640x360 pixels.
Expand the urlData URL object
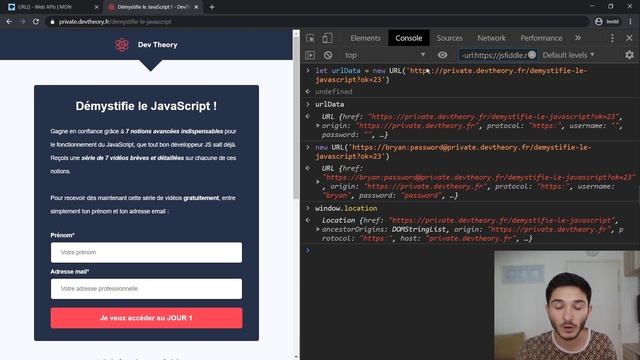318,126
